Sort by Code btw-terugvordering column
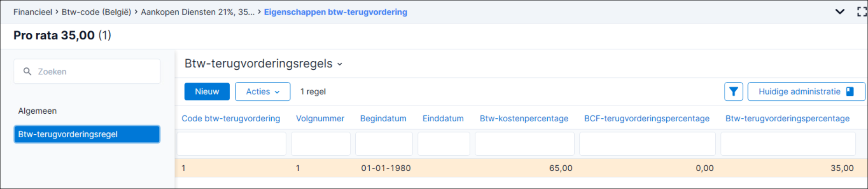The image size is (868, 189). 231,119
